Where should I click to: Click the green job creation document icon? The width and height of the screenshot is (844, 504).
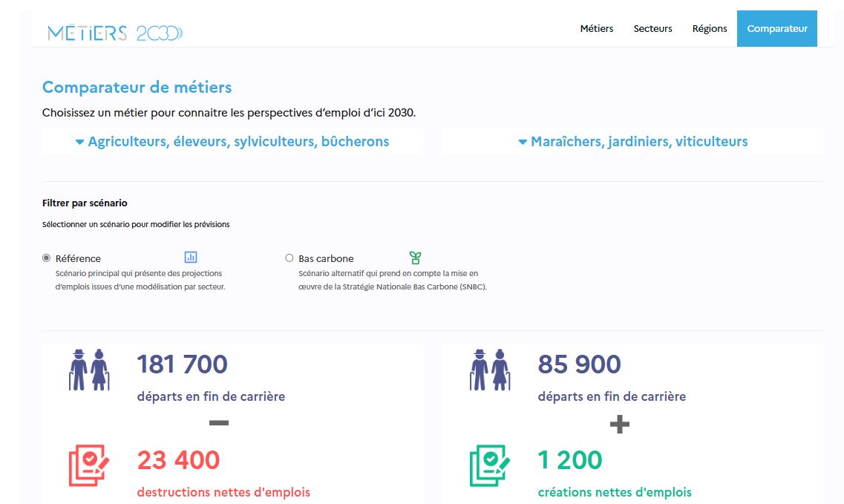tap(490, 465)
